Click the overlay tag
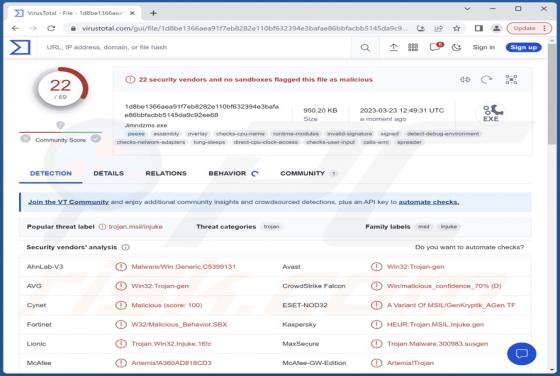The height and width of the screenshot is (376, 560). tap(198, 134)
